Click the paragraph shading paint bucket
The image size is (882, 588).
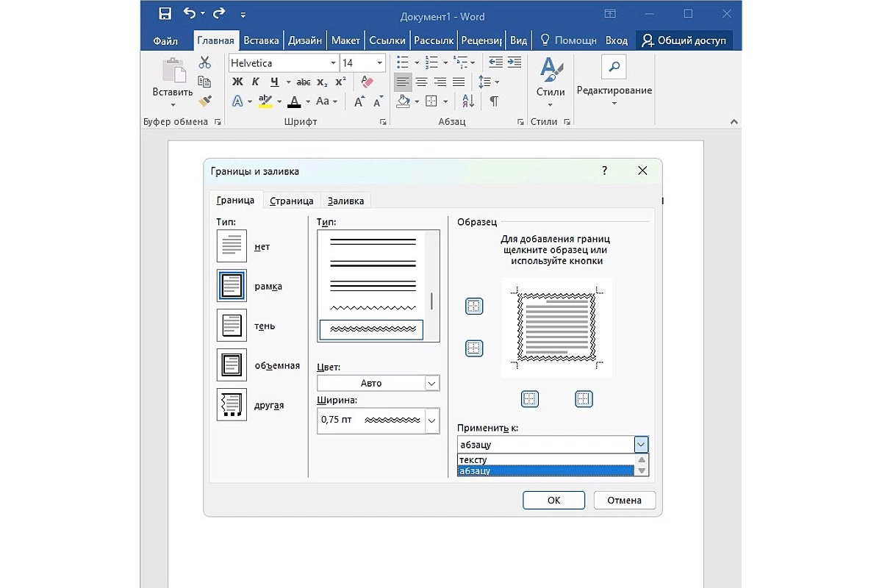[403, 101]
